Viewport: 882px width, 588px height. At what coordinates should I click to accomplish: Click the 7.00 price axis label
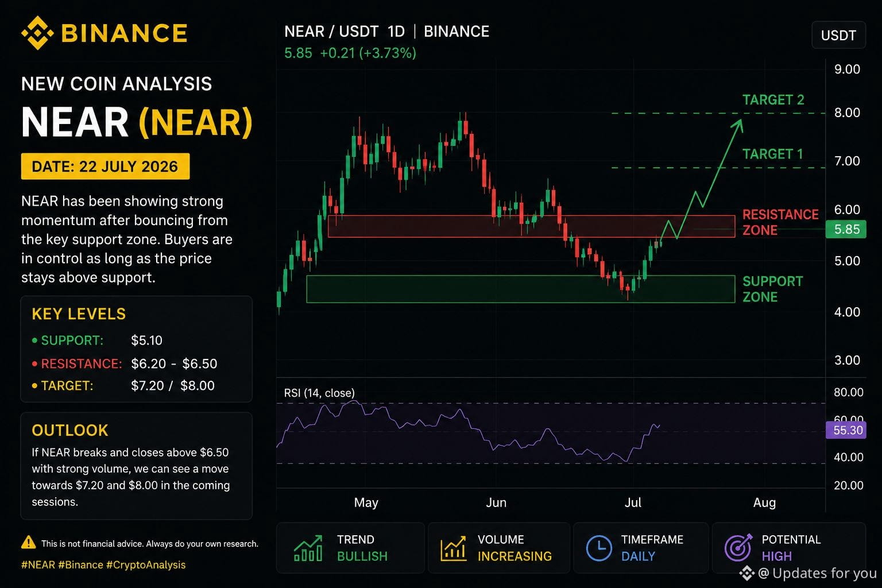(x=847, y=161)
